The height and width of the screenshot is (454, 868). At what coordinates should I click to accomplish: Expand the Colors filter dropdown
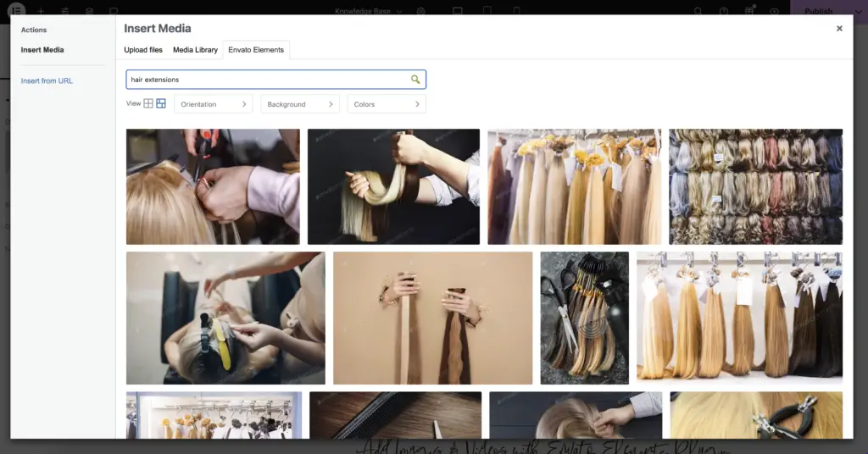387,104
